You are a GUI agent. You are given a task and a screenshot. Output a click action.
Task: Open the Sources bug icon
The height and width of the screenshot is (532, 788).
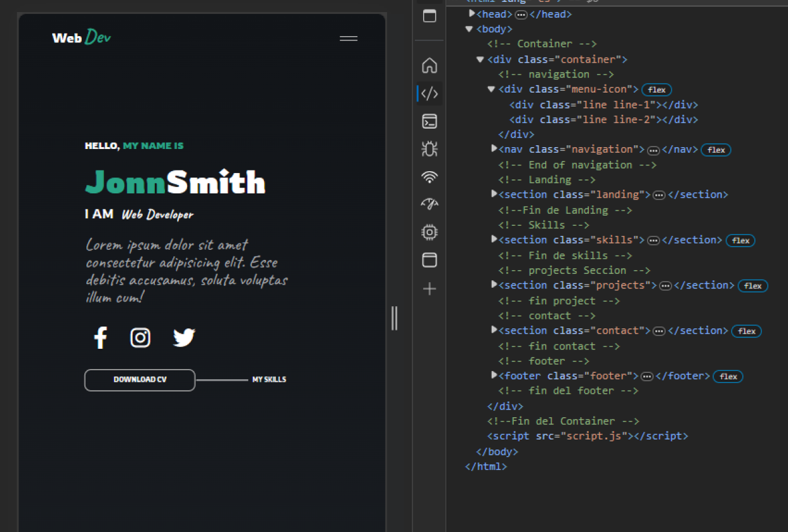430,149
